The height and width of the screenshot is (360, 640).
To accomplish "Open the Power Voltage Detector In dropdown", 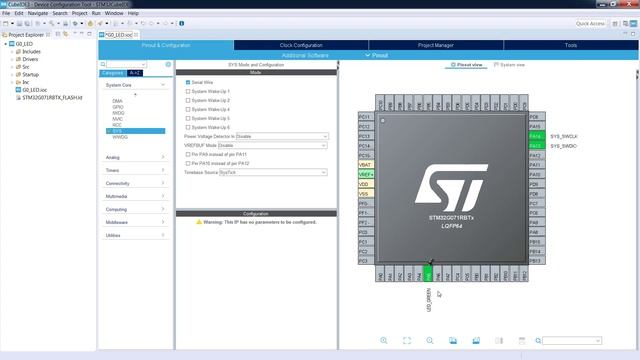I will coord(282,136).
